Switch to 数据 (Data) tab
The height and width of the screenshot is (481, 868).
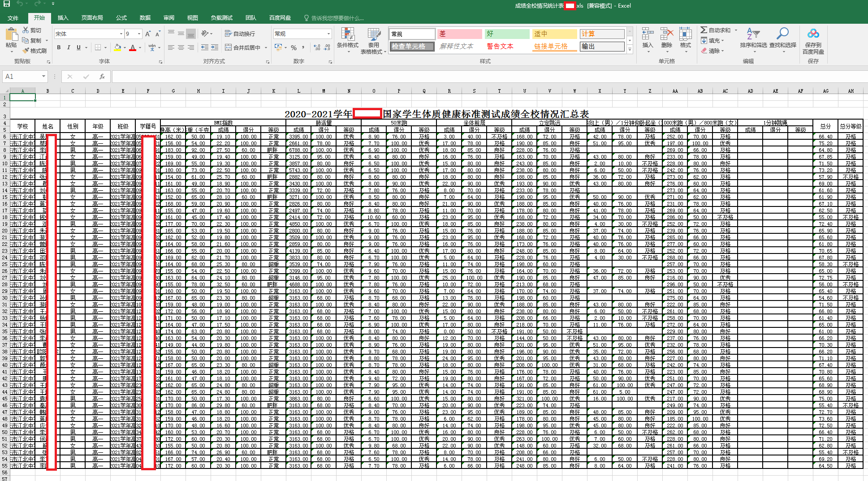[x=145, y=18]
